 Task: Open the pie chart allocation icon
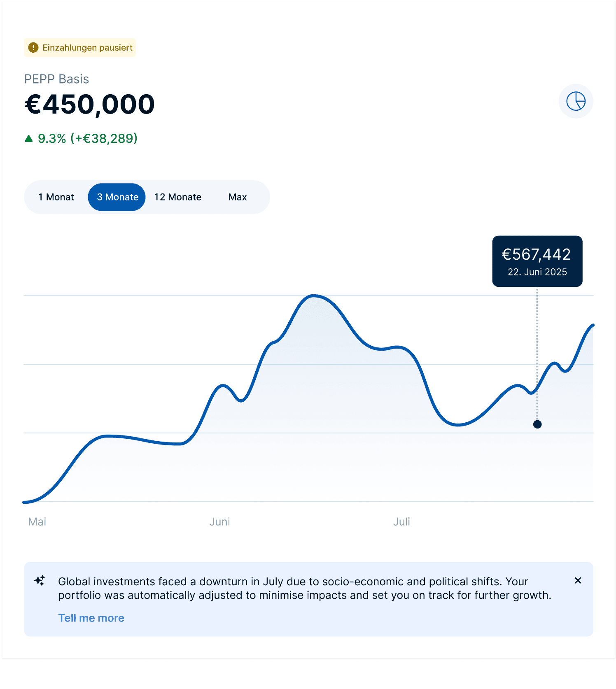pyautogui.click(x=576, y=101)
